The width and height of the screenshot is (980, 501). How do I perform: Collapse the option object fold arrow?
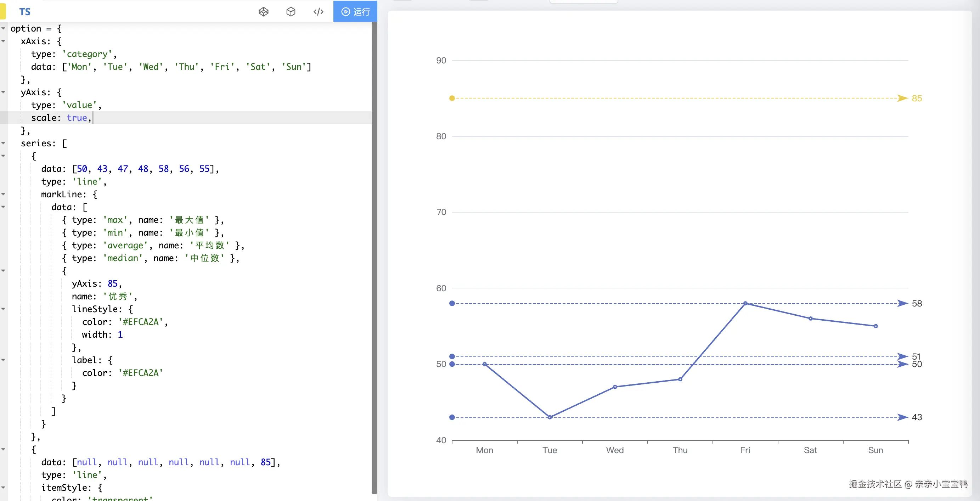click(4, 29)
